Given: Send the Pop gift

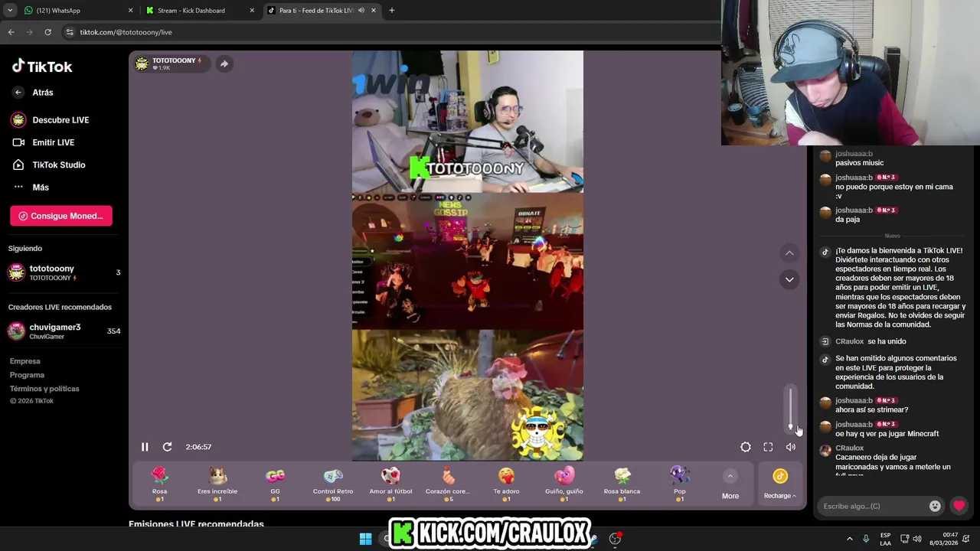Looking at the screenshot, I should pyautogui.click(x=680, y=484).
